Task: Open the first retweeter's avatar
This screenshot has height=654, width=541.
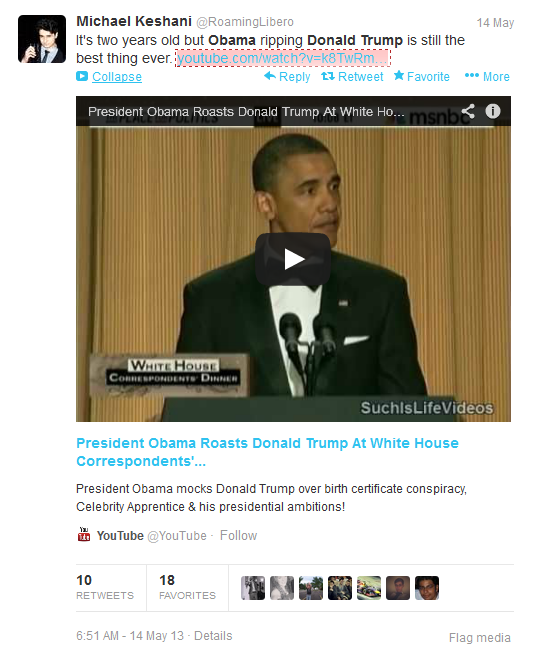Action: coord(253,588)
